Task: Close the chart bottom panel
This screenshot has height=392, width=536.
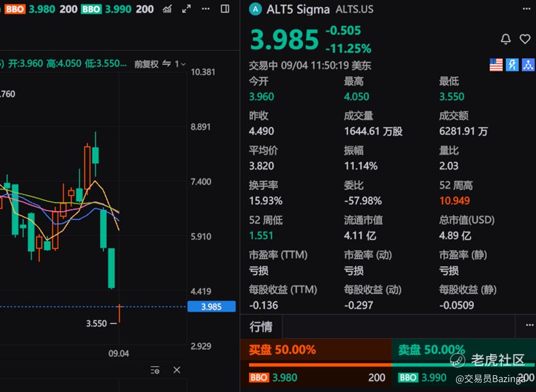Action: (177, 370)
